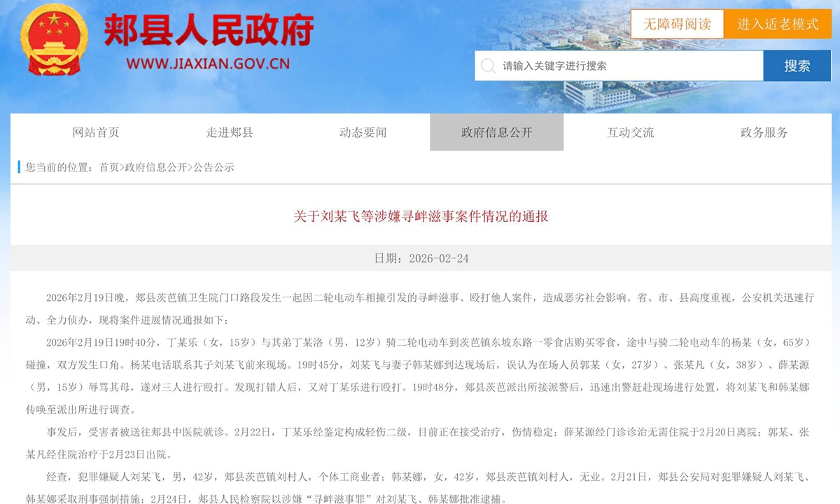Click the search magnifier icon
The height and width of the screenshot is (504, 840).
click(488, 66)
